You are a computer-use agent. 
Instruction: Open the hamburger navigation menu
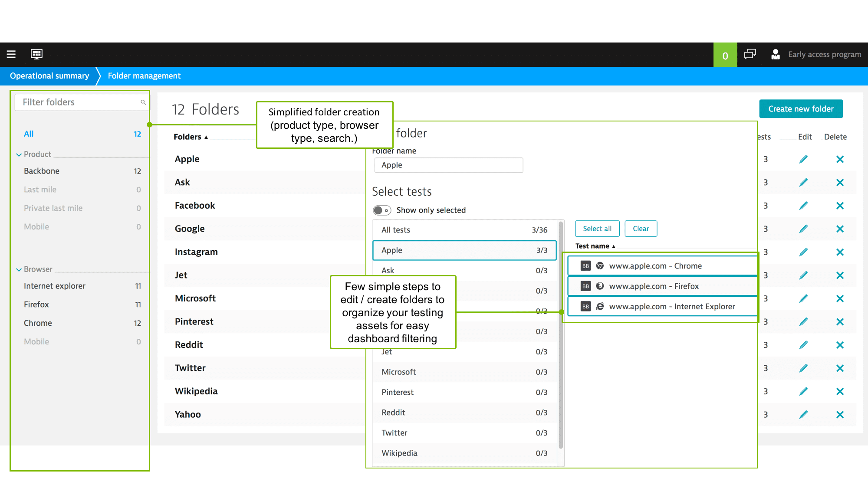[11, 54]
